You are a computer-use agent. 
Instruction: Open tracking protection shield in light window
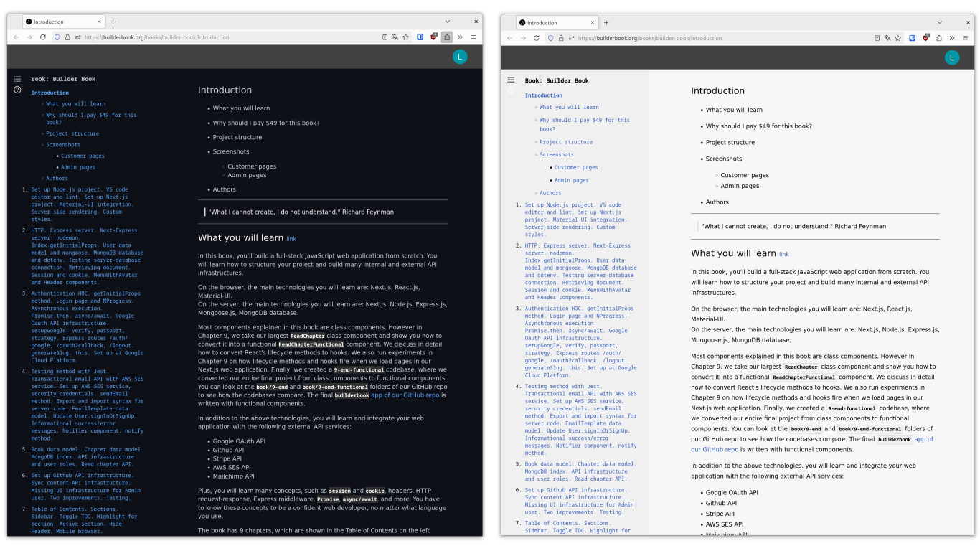tap(551, 38)
